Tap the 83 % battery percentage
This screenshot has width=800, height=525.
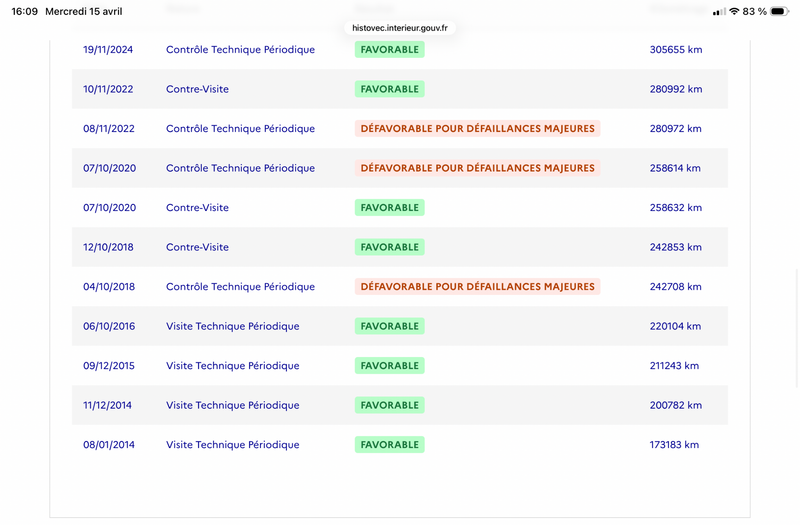(755, 11)
